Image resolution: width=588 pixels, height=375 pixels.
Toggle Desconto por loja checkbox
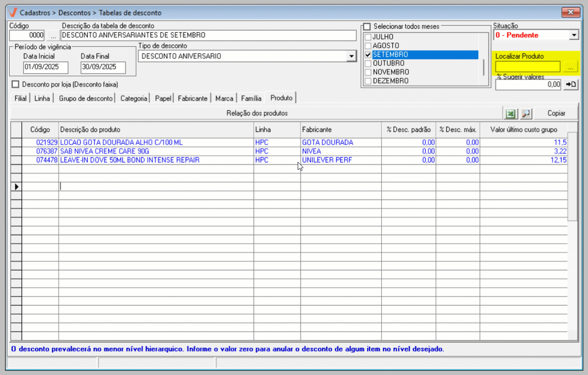(15, 84)
